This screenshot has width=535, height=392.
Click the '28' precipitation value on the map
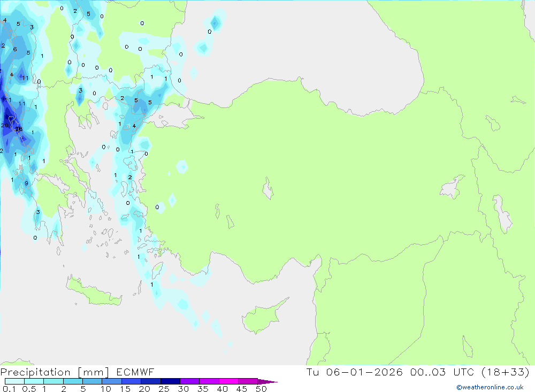tap(19, 129)
